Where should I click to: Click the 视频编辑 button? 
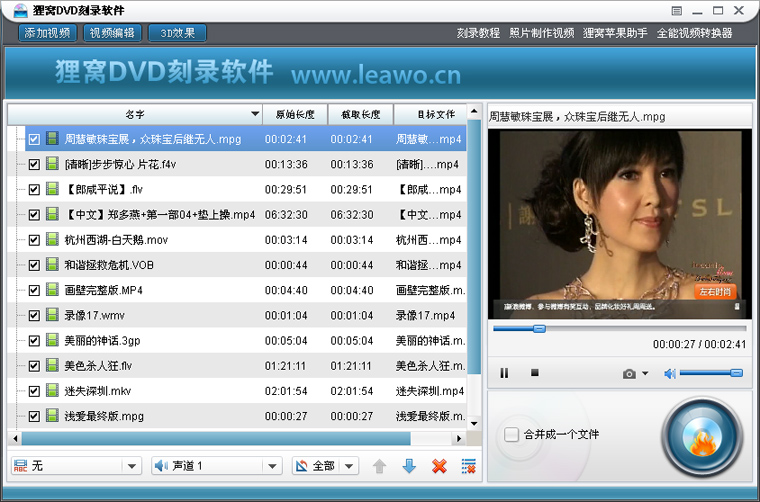pyautogui.click(x=112, y=33)
